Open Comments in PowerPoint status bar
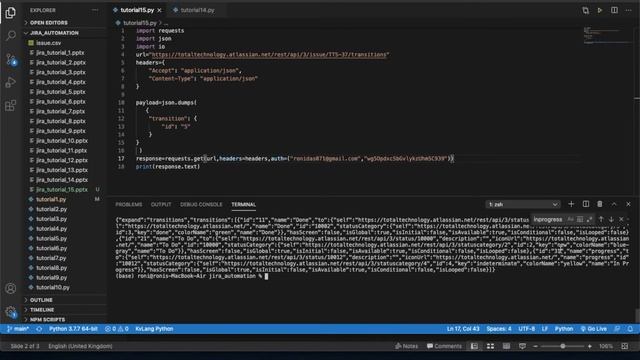Viewport: 640px width, 360px height. click(x=444, y=346)
